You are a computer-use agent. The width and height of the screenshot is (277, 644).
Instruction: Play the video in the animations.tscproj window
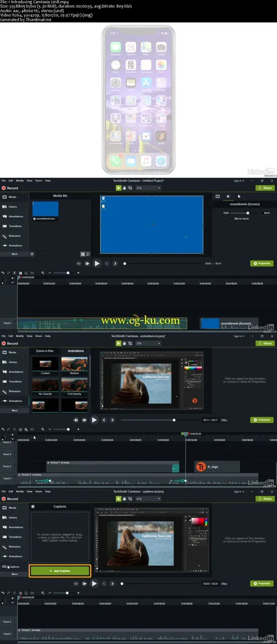click(x=95, y=420)
